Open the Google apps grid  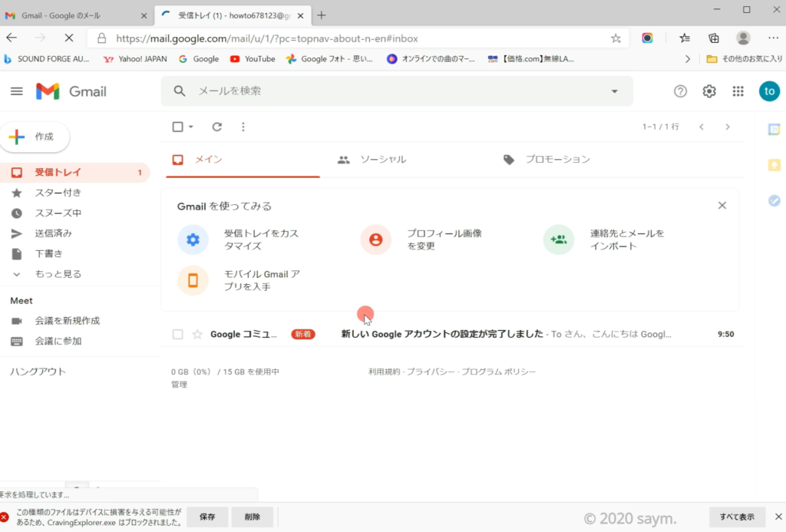pos(738,91)
